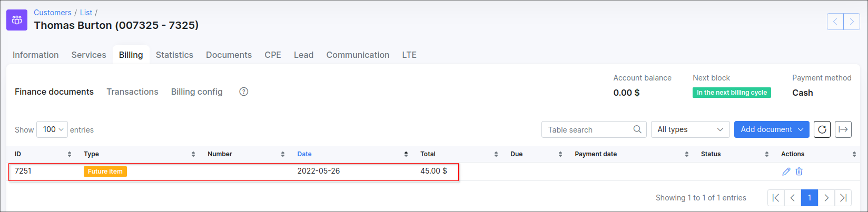Click the export table icon button
Screen dimensions: 868x212
843,129
